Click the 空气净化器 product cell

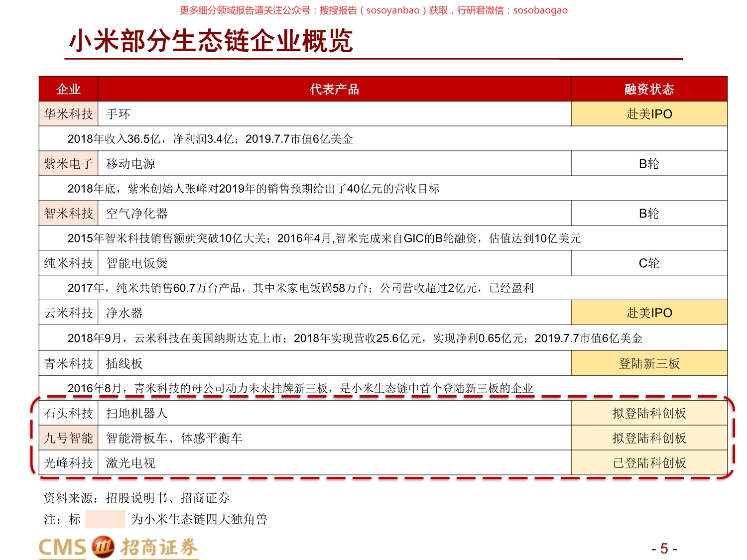(335, 214)
